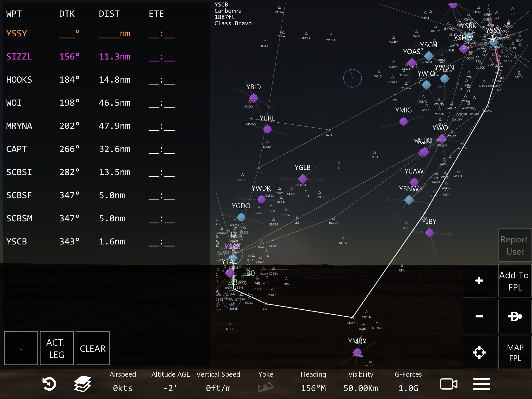This screenshot has height=399, width=532.
Task: Center map on aircraft crosshair icon
Action: [479, 353]
